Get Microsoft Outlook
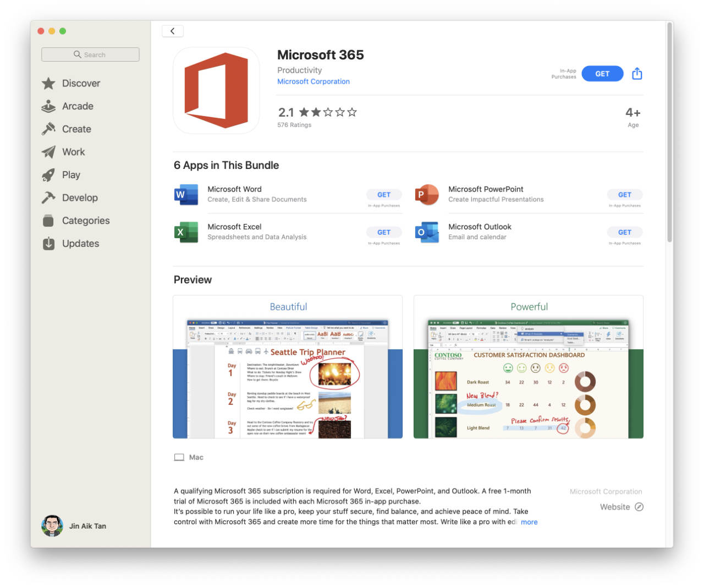 tap(625, 232)
